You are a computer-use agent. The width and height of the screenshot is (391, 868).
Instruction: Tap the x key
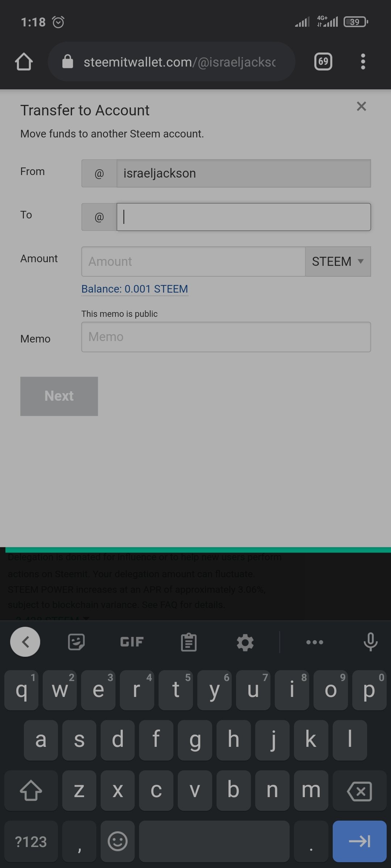pyautogui.click(x=118, y=790)
